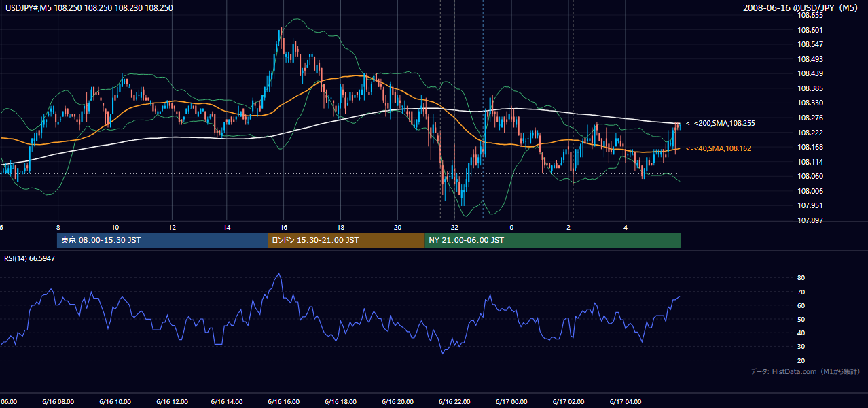Viewport: 868px width, 408px height.
Task: Click price axis value 108.006
Action: (810, 192)
